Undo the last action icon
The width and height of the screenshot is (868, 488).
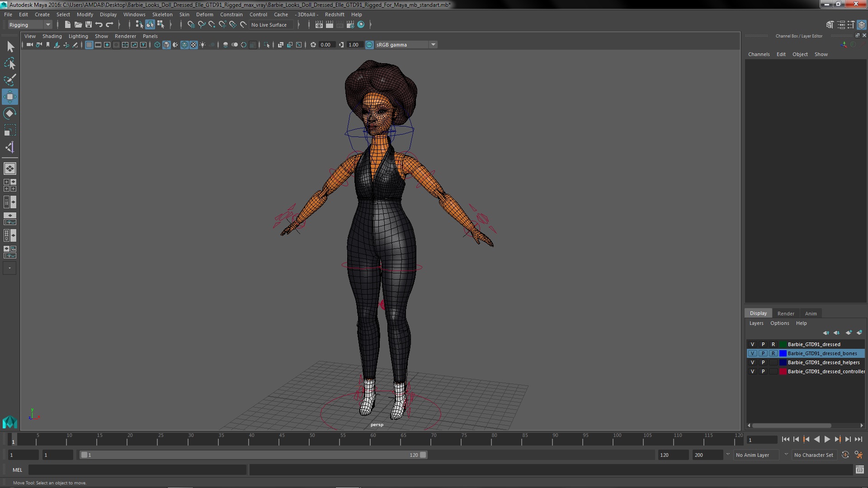point(99,25)
